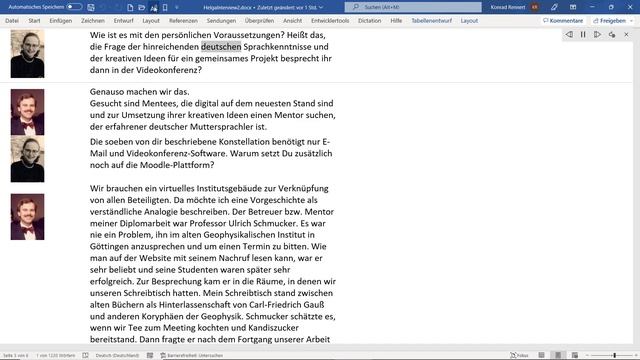Open a file using the folder icon
The image size is (640, 360).
142,7
